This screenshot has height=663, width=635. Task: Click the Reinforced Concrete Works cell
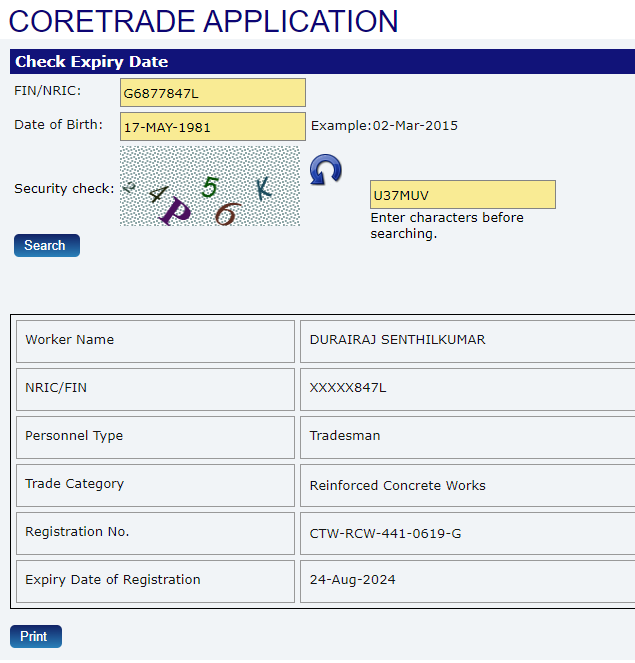397,485
